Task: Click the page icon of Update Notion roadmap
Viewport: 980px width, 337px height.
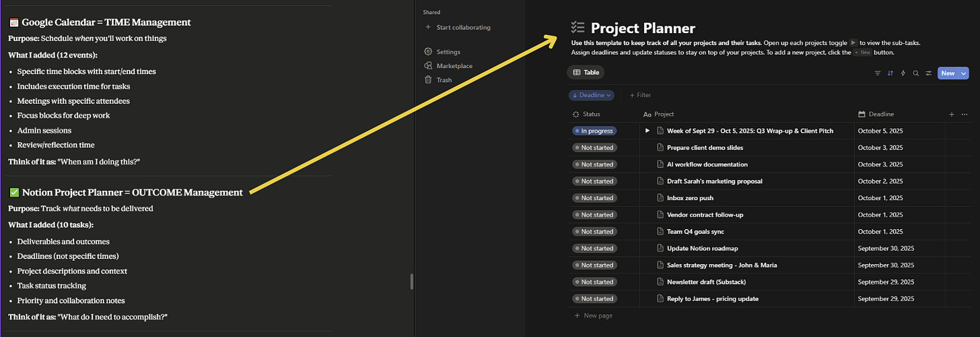Action: (660, 248)
